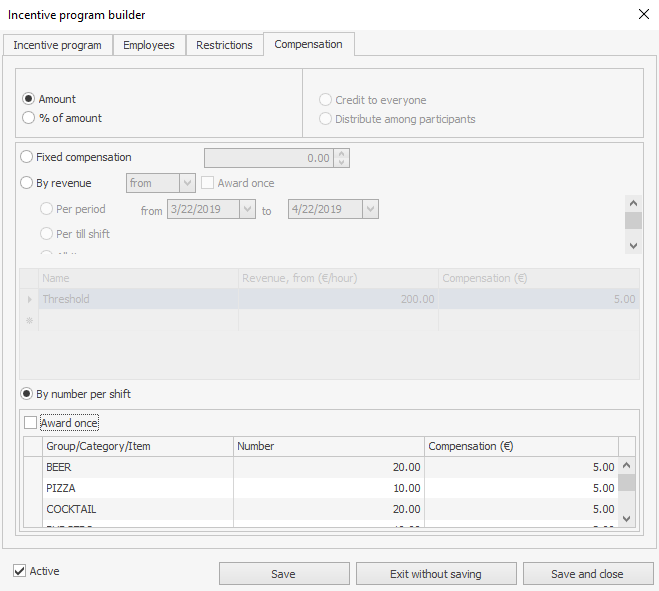Uncheck the Active checkbox

click(20, 571)
